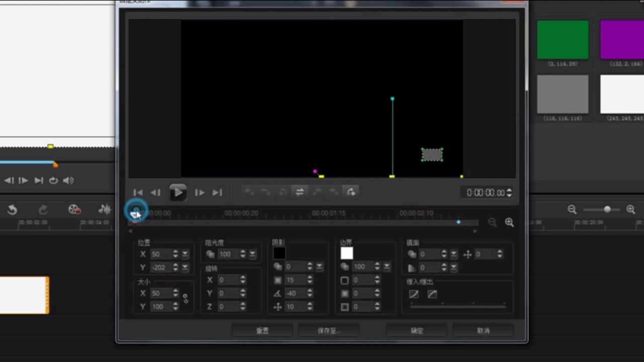Click the reset (重置) button
This screenshot has height=362, width=644.
click(x=262, y=330)
